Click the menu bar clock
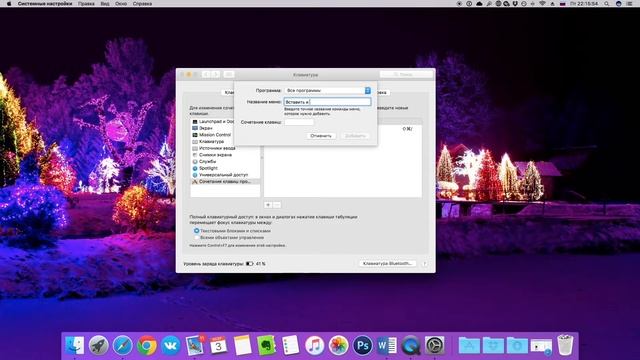 (x=584, y=4)
